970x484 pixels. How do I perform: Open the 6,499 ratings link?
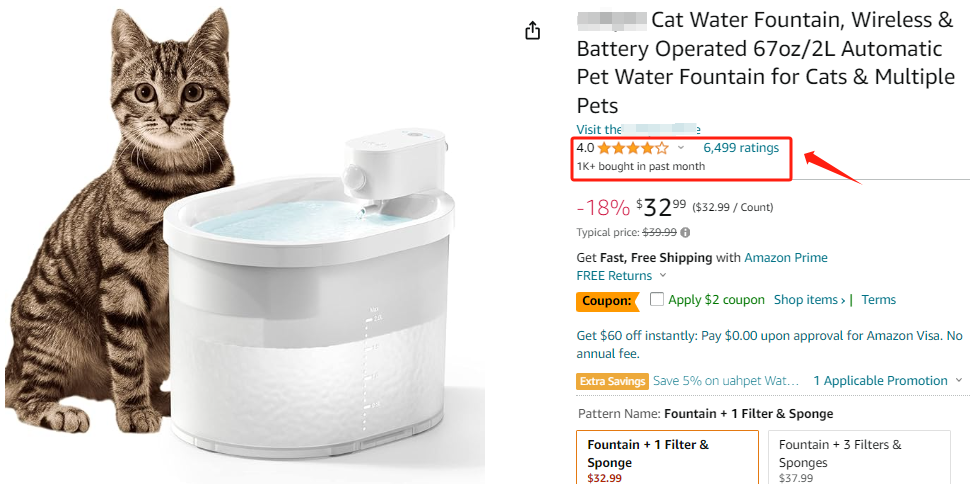(x=741, y=148)
